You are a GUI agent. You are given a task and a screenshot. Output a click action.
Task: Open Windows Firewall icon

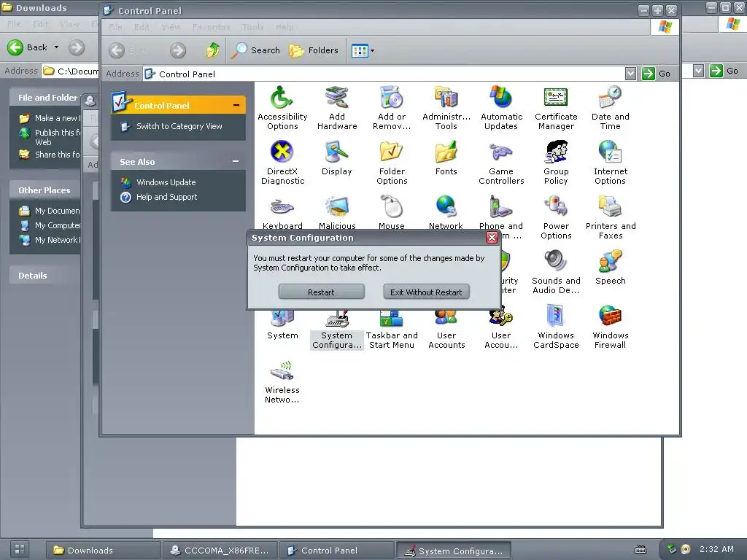coord(611,327)
